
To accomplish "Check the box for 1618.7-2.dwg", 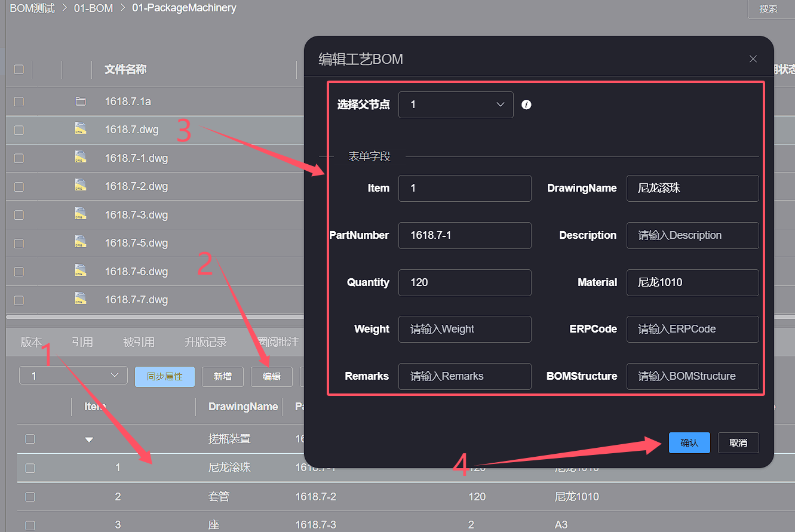I will (19, 186).
